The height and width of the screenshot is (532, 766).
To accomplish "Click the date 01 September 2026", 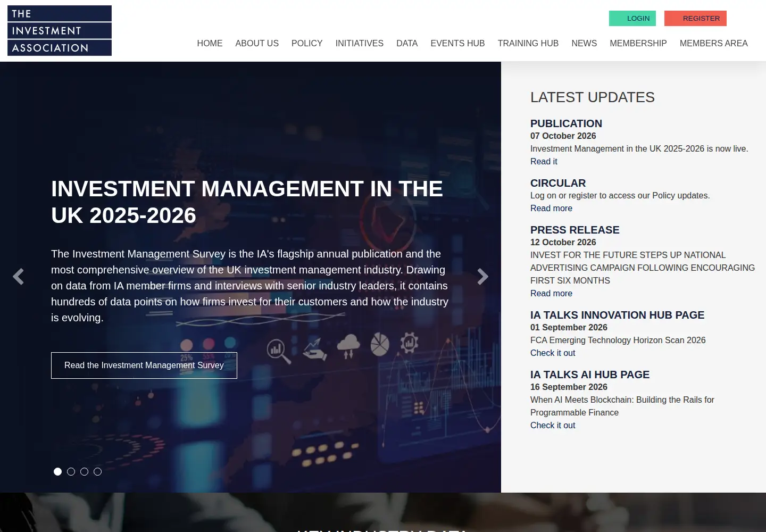I will (x=569, y=327).
